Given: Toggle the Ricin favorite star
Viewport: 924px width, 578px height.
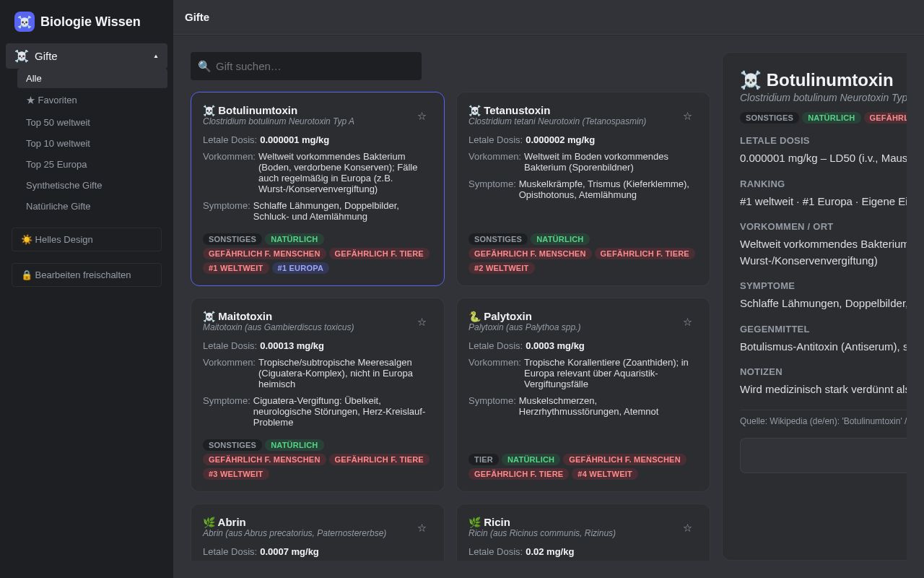Looking at the screenshot, I should pyautogui.click(x=687, y=528).
